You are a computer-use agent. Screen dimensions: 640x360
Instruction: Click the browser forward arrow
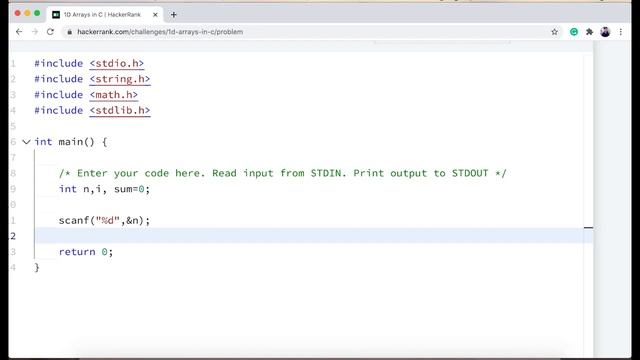point(35,31)
